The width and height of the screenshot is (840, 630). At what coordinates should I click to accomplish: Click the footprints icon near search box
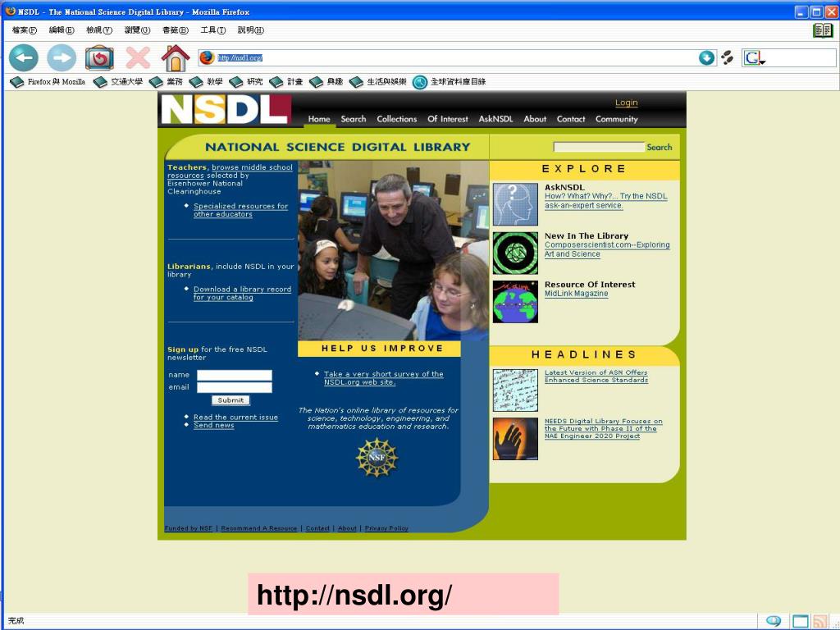click(x=727, y=57)
